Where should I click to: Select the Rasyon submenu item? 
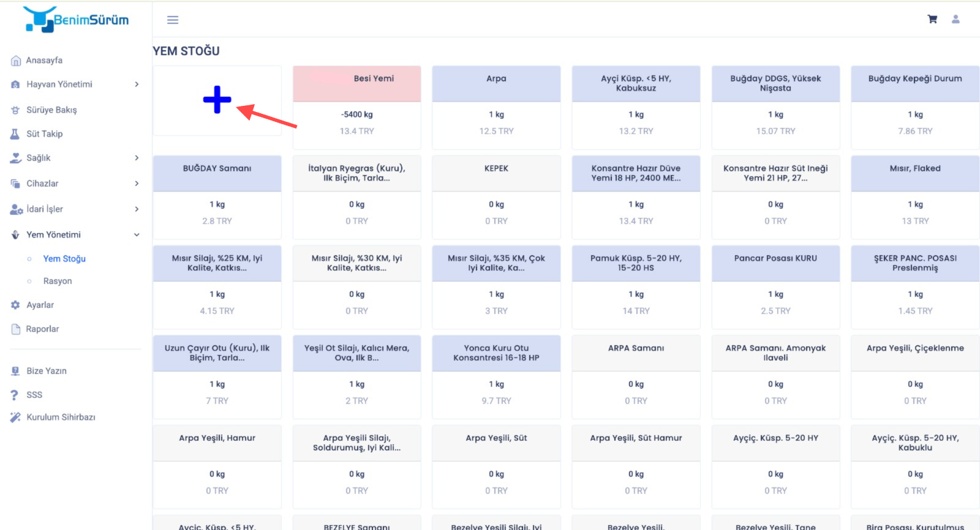(58, 281)
